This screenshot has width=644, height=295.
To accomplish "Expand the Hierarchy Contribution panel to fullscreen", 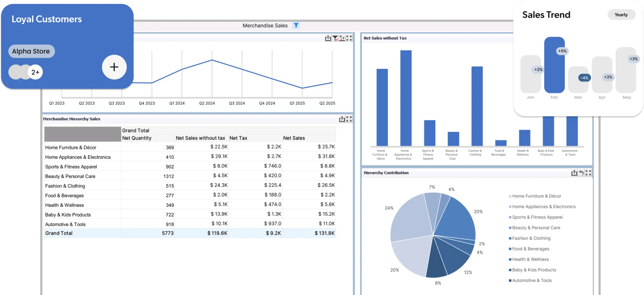I will click(x=588, y=173).
